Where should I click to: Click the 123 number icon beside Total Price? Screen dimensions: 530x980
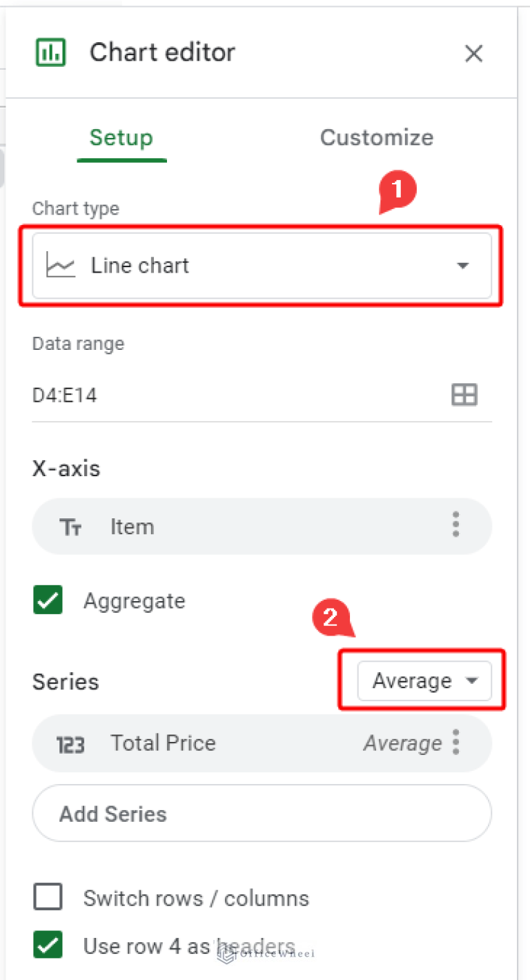pyautogui.click(x=70, y=744)
